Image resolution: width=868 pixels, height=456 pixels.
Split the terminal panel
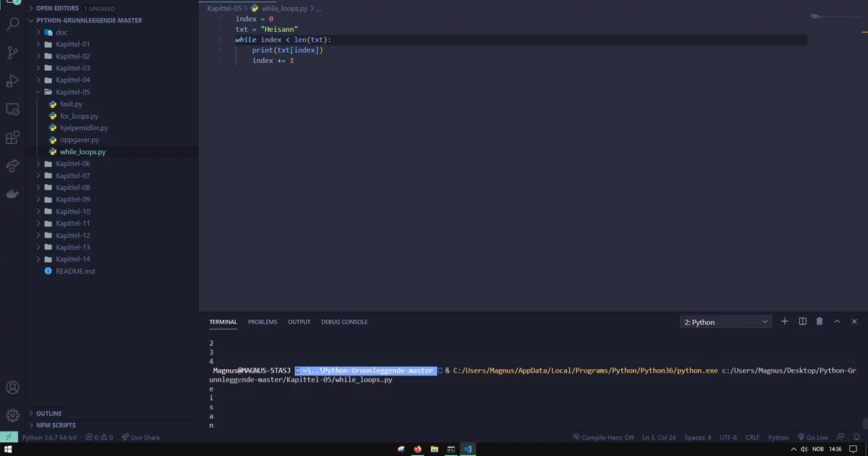click(802, 321)
